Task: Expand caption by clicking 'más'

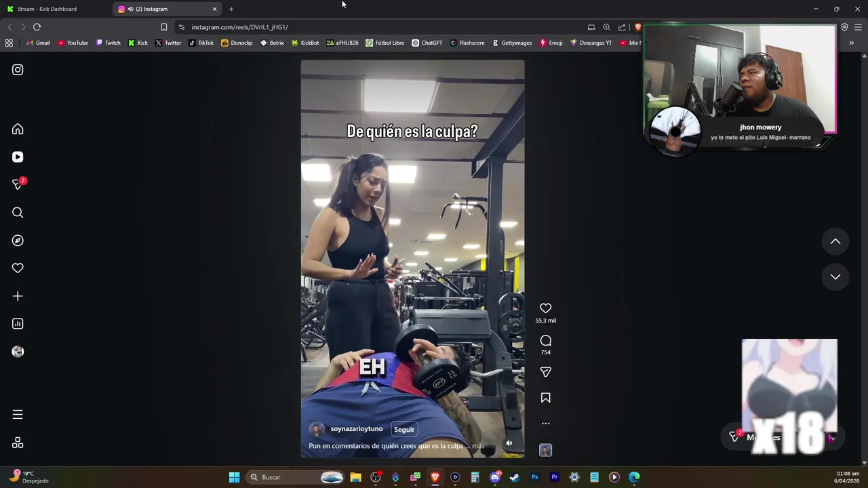Action: [478, 446]
